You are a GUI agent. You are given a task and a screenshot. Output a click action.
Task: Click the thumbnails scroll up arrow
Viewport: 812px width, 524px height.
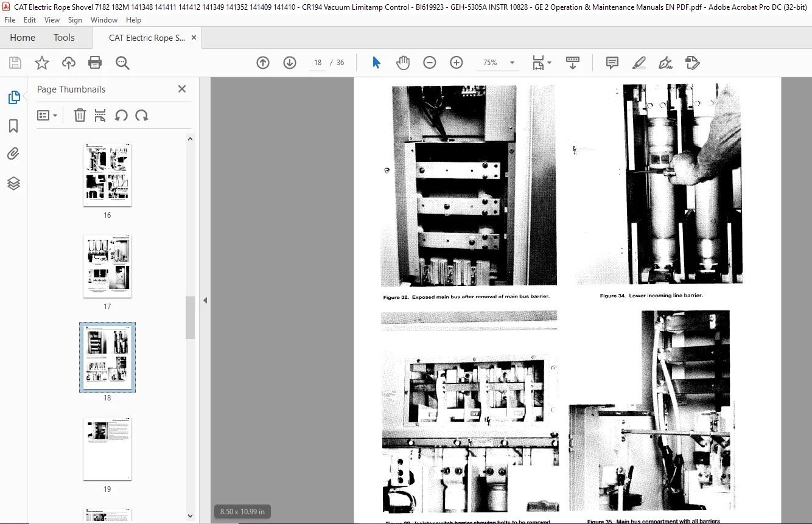tap(190, 139)
